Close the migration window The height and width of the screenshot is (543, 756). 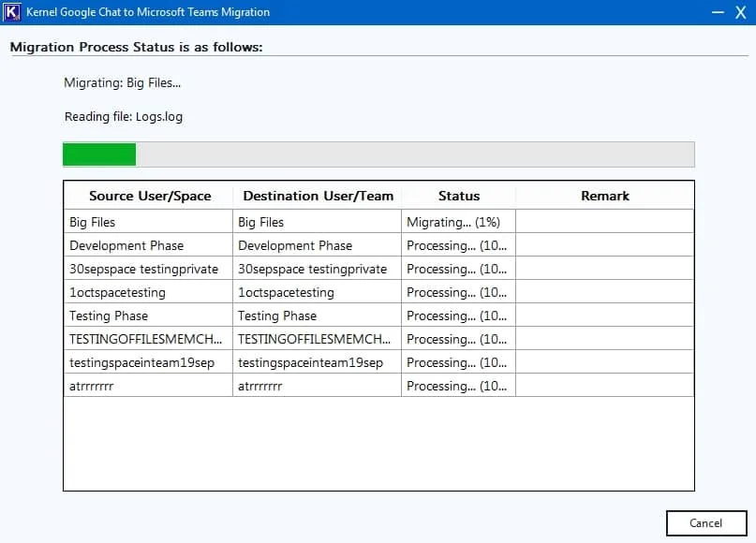[x=741, y=12]
